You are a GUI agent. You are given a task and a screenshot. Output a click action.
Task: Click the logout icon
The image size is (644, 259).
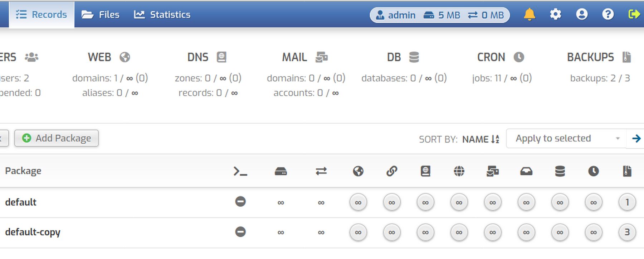pos(634,14)
